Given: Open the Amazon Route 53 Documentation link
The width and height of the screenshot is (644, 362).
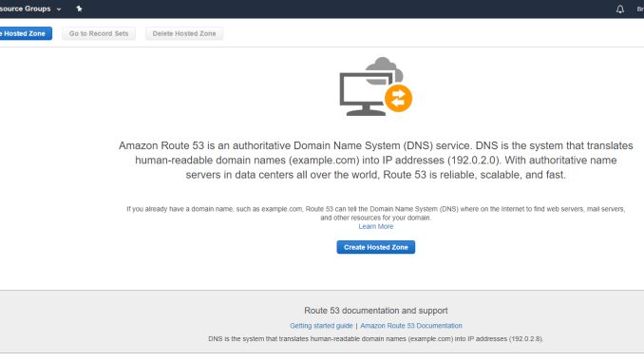Looking at the screenshot, I should pos(411,326).
